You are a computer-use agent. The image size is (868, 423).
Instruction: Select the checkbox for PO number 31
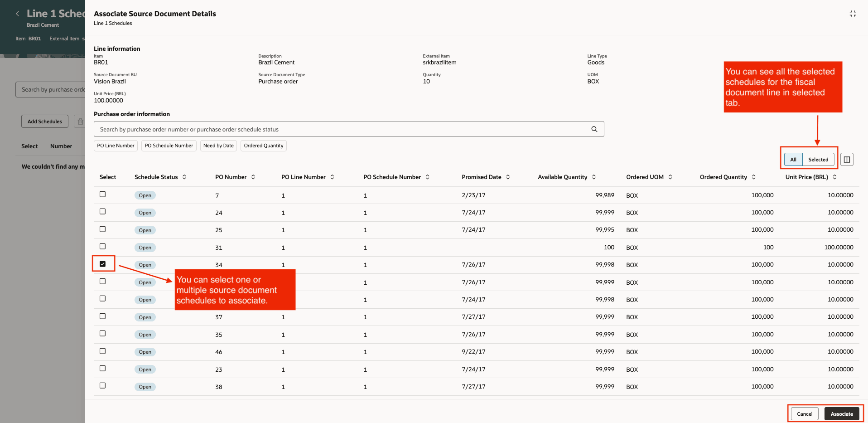[102, 246]
